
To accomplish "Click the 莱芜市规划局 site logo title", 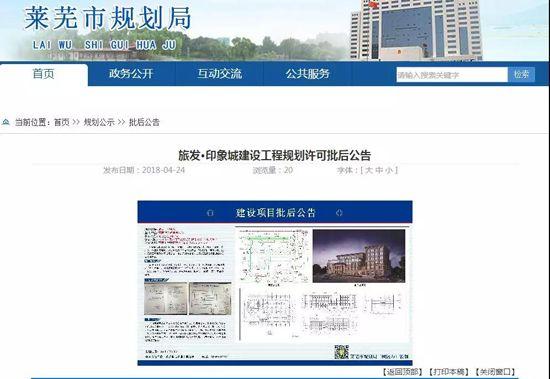I will pos(108,18).
